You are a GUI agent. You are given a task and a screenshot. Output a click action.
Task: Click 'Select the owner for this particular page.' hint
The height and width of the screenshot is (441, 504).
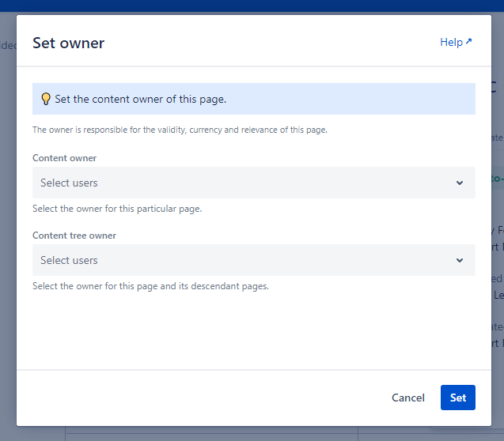(117, 209)
